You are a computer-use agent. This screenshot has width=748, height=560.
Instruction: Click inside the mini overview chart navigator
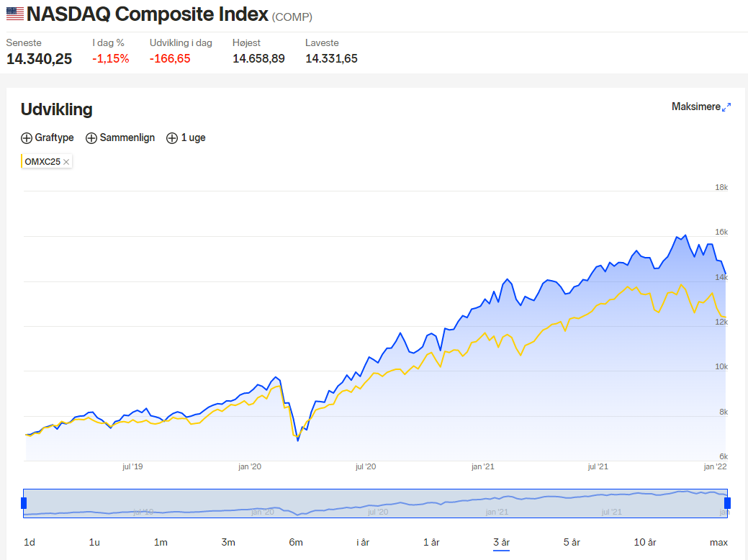tap(375, 503)
